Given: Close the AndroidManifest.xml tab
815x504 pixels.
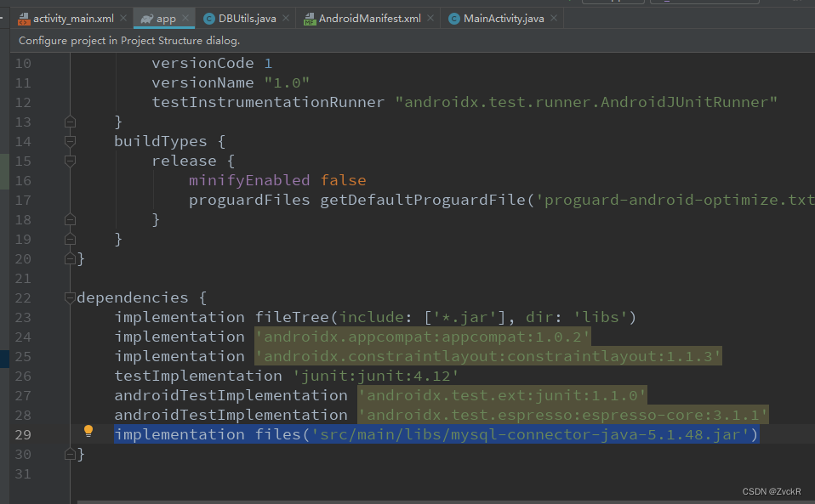Looking at the screenshot, I should coord(430,18).
